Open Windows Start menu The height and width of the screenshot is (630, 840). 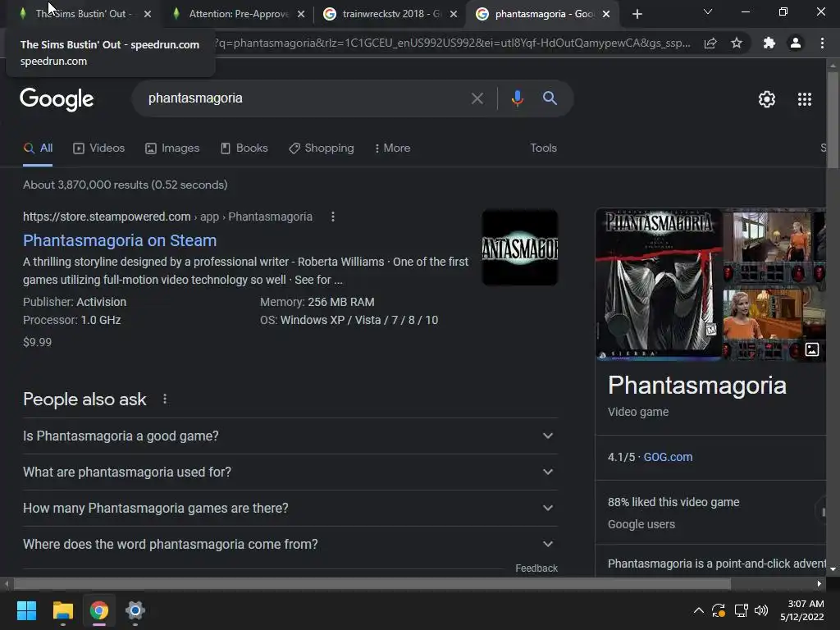[x=26, y=610]
